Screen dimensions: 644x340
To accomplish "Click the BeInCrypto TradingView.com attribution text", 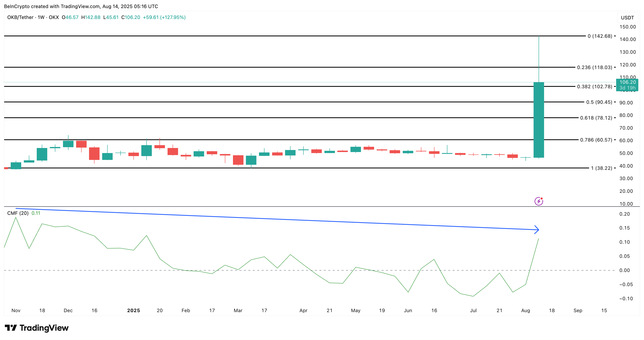I will click(x=81, y=6).
